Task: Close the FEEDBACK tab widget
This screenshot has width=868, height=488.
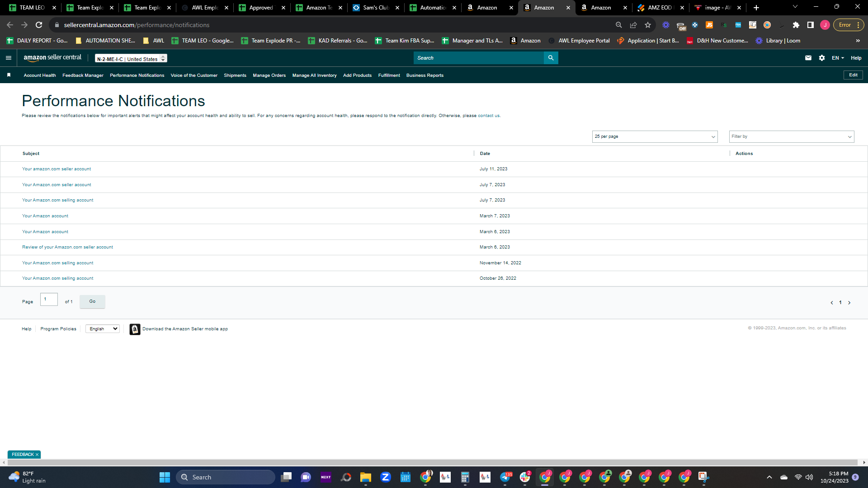Action: point(37,455)
